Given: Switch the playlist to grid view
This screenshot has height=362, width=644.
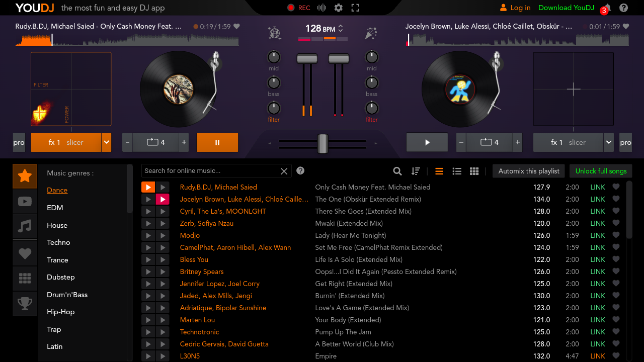Looking at the screenshot, I should coord(473,170).
